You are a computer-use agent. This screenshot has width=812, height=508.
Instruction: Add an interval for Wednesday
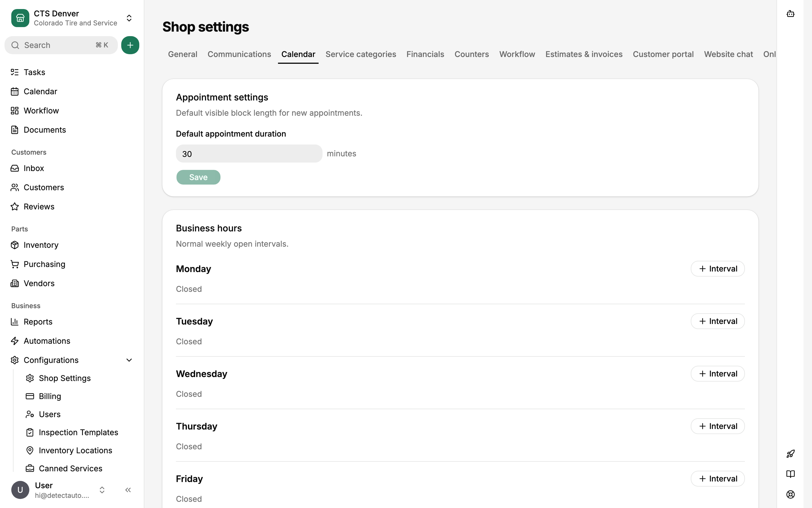point(718,374)
